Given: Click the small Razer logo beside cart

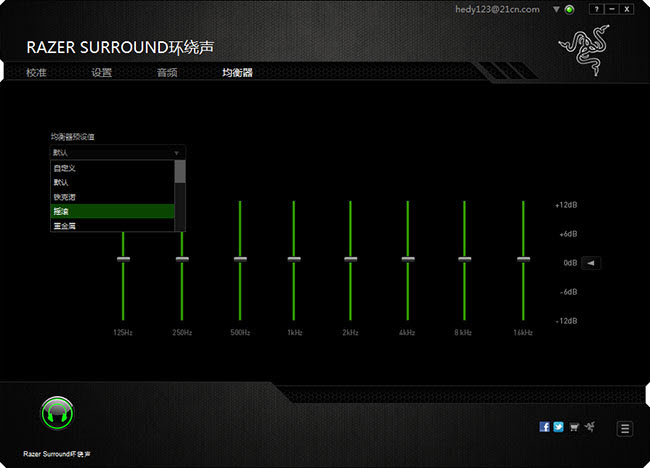Looking at the screenshot, I should pyautogui.click(x=590, y=426).
